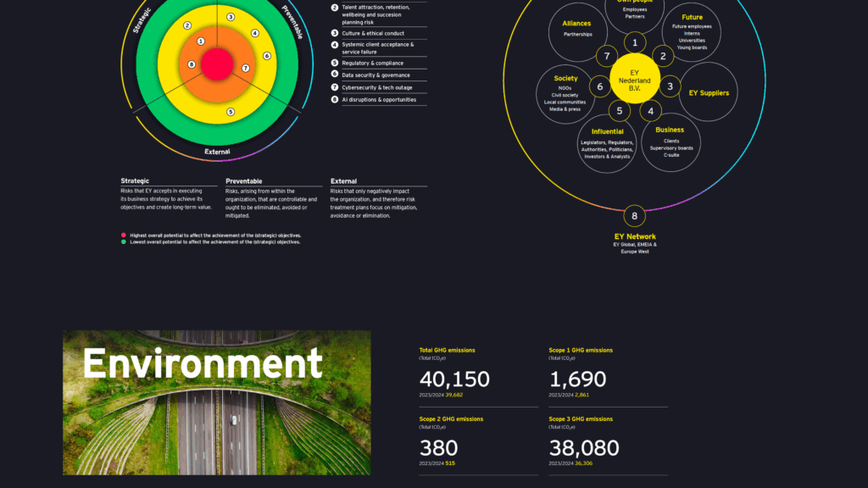This screenshot has height=488, width=868.
Task: Click risk marker 2 in the Strategic yellow ring
Action: tap(187, 26)
